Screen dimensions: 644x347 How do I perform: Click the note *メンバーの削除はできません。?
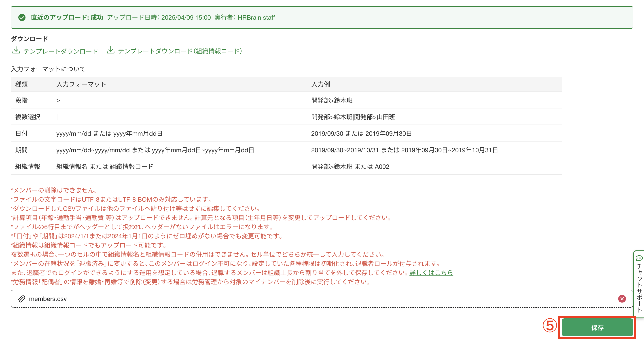54,190
